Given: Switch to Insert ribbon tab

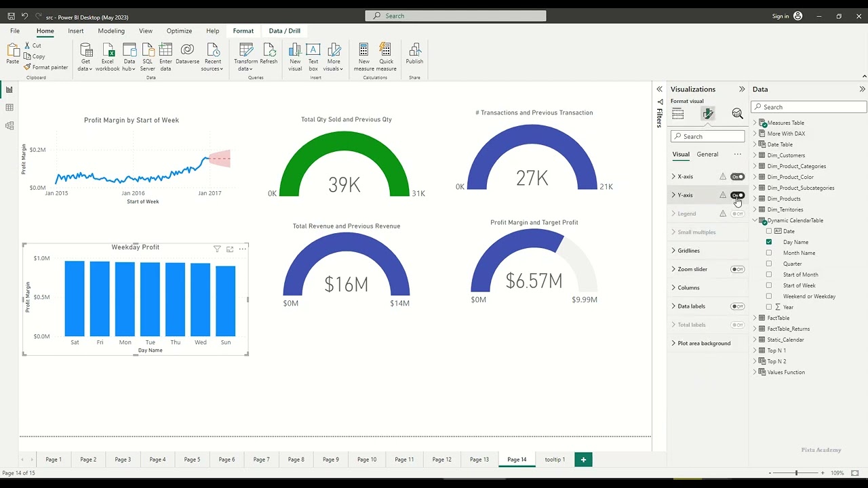Looking at the screenshot, I should 76,31.
